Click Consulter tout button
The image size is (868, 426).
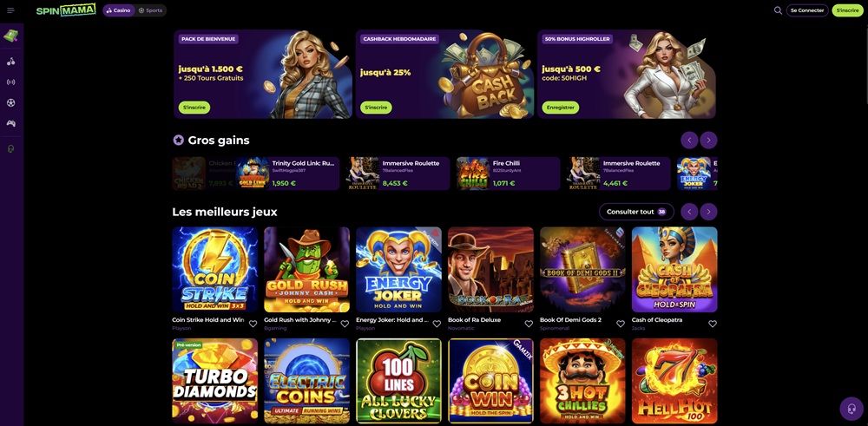click(636, 212)
